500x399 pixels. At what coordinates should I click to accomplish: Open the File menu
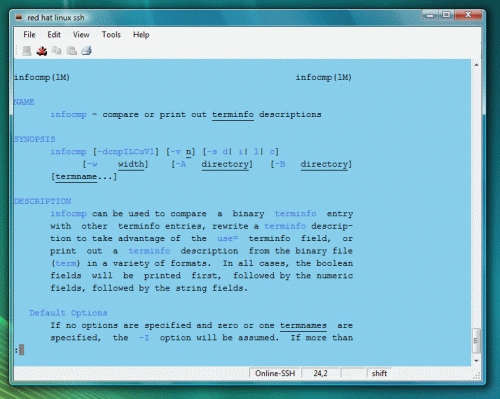[29, 35]
